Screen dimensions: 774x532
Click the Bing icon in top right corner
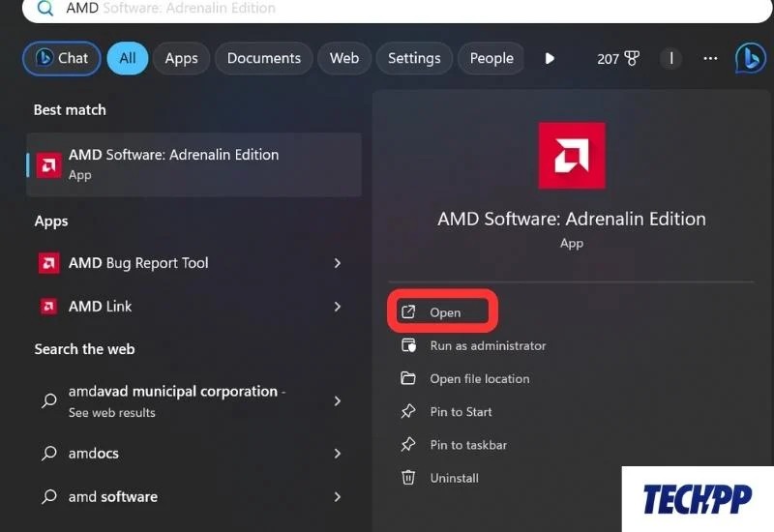[750, 58]
